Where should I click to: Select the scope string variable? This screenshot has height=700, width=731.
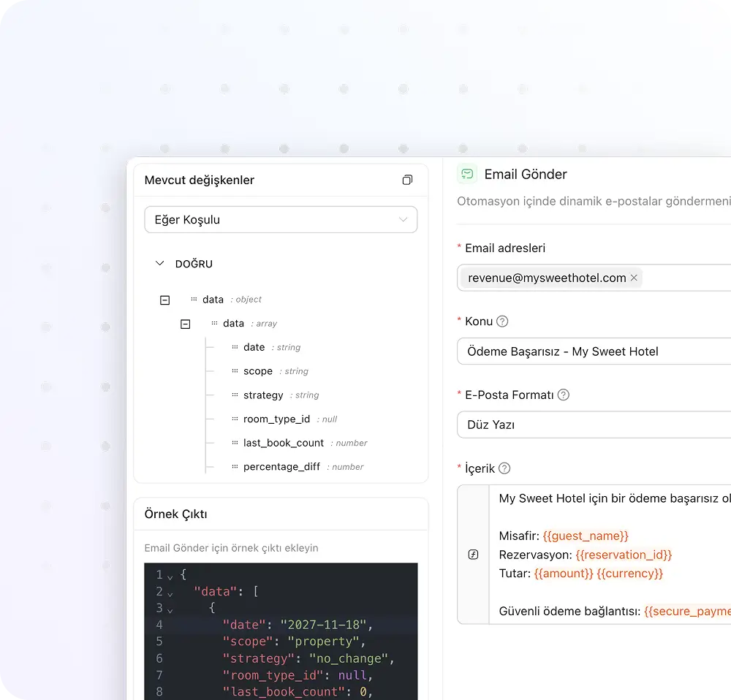coord(276,371)
